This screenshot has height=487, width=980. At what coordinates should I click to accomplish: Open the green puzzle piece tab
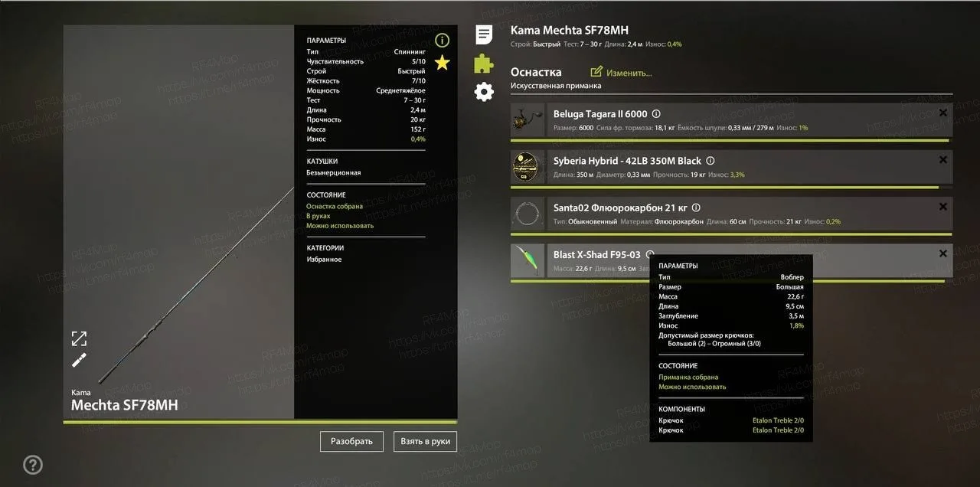pyautogui.click(x=483, y=63)
